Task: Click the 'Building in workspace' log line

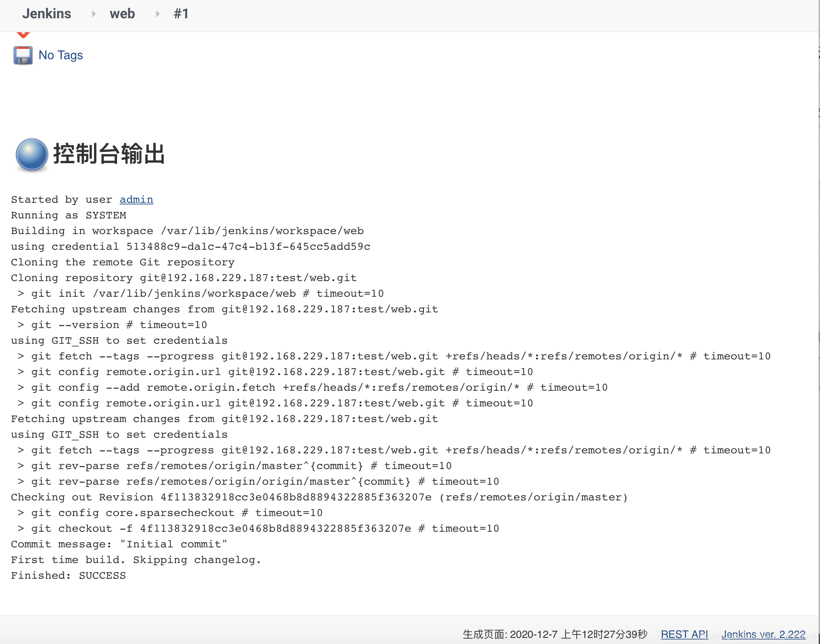Action: pyautogui.click(x=187, y=231)
